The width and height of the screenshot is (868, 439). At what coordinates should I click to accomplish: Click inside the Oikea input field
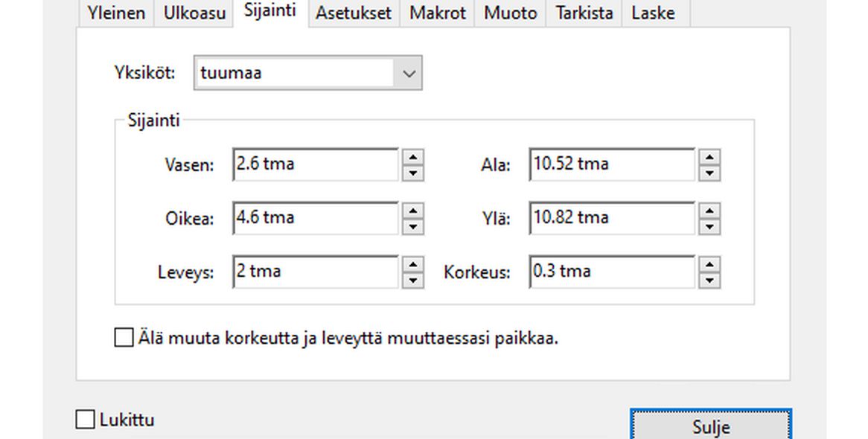tap(313, 218)
